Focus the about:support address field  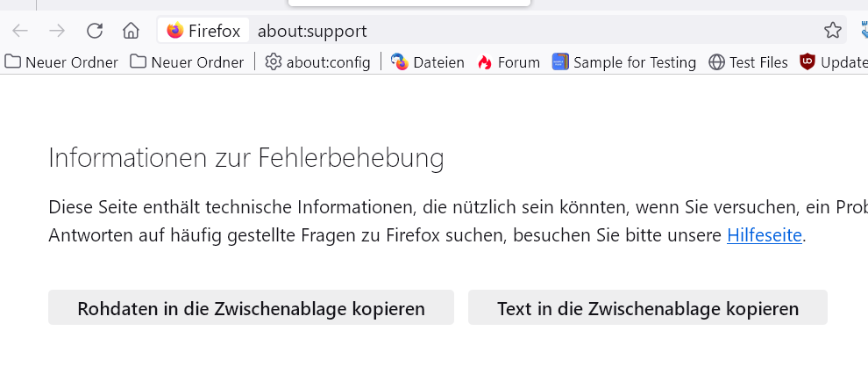(526, 31)
